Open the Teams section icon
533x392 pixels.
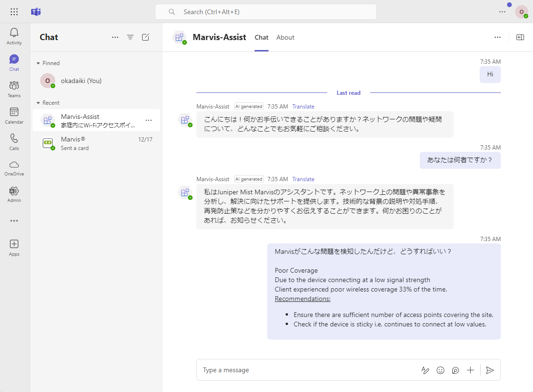[x=14, y=89]
